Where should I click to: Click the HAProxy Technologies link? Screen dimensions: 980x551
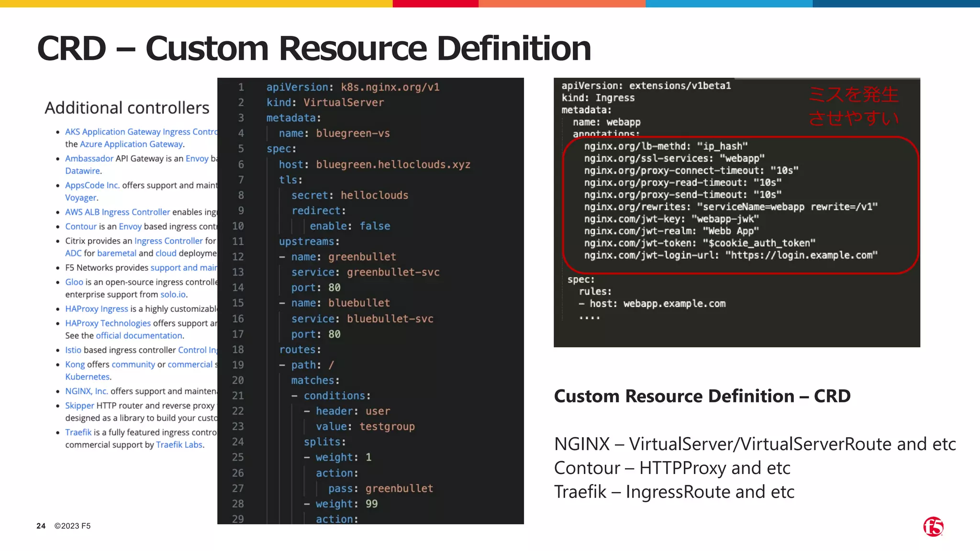coord(108,323)
